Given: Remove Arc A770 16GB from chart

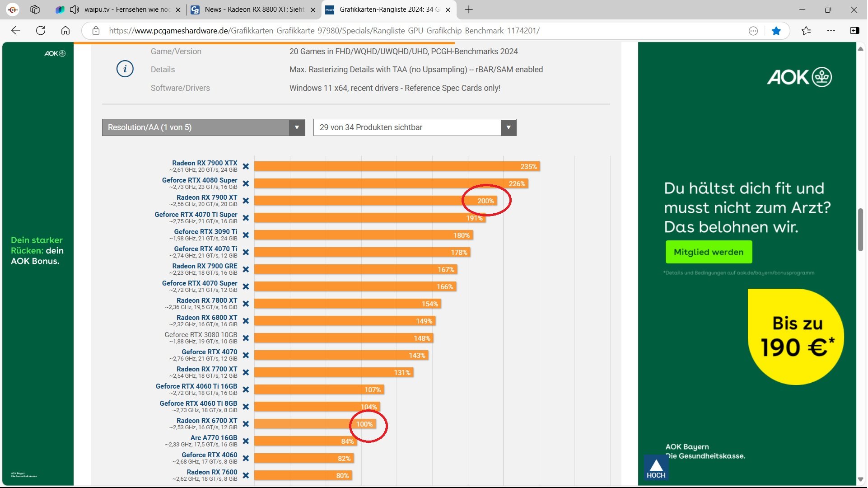Looking at the screenshot, I should point(246,441).
